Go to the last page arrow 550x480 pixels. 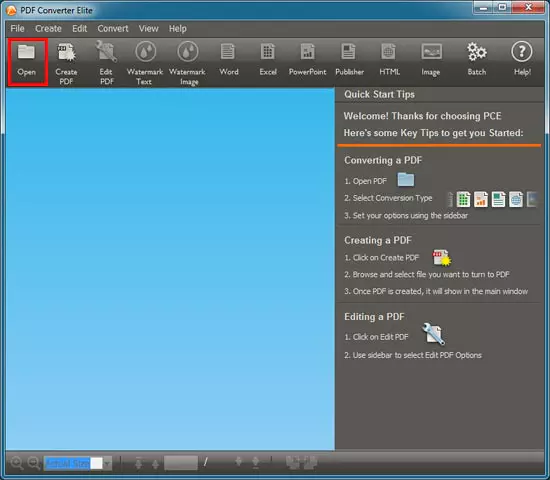(256, 462)
